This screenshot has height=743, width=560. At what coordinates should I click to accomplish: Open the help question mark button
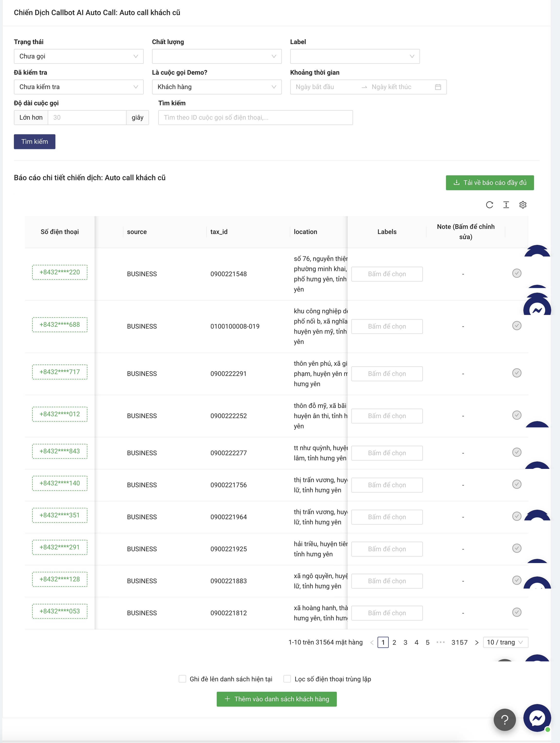504,719
